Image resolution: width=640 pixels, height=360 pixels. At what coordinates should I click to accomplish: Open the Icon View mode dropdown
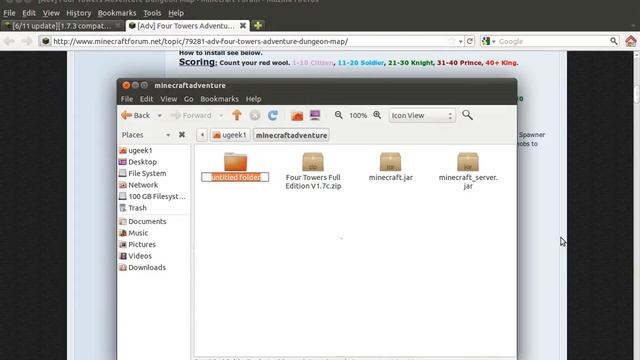(422, 116)
